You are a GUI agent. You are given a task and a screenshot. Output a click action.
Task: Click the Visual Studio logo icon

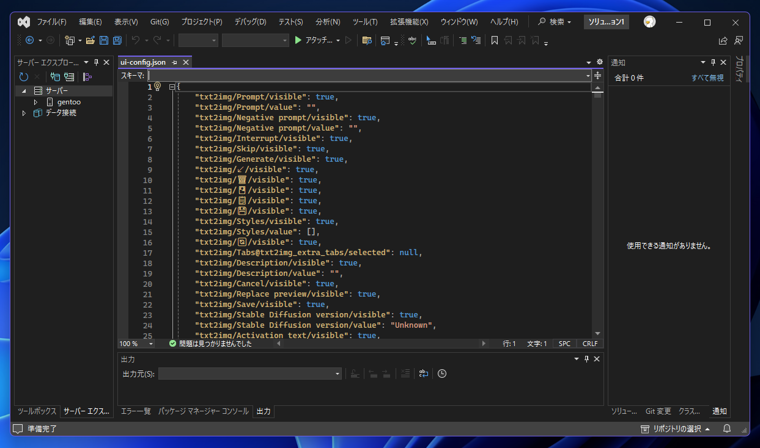pyautogui.click(x=24, y=22)
